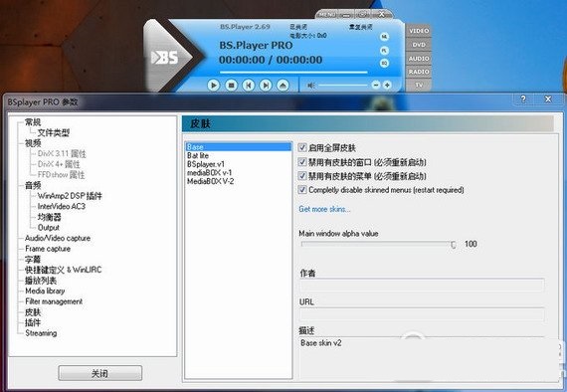Open Output settings under audio

tap(49, 228)
